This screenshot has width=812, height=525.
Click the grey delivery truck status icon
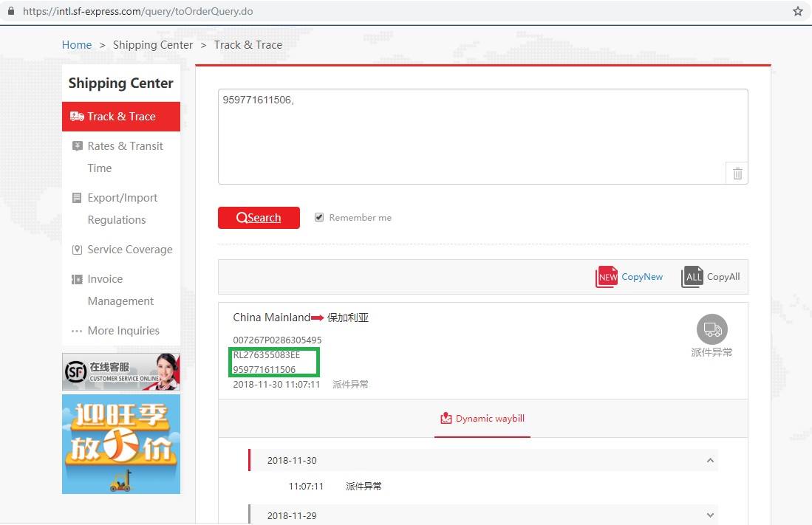click(712, 329)
